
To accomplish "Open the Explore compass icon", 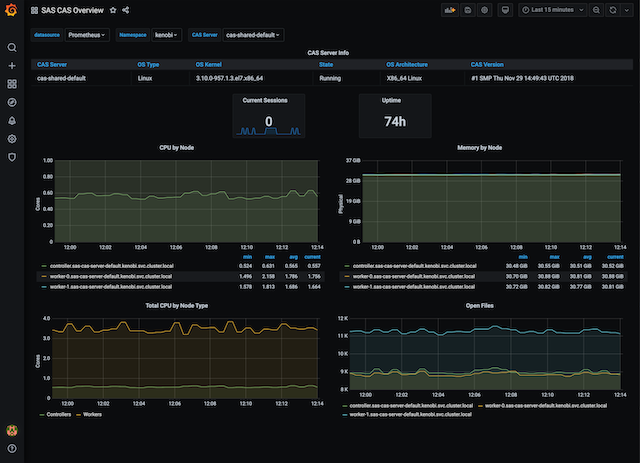I will coord(12,102).
